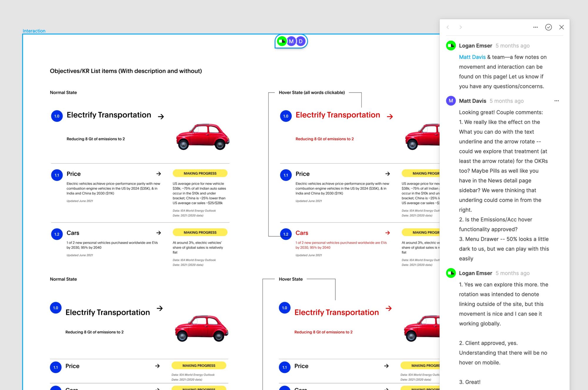Select the comment pin avatar cluster
Image resolution: width=588 pixels, height=390 pixels.
point(291,41)
